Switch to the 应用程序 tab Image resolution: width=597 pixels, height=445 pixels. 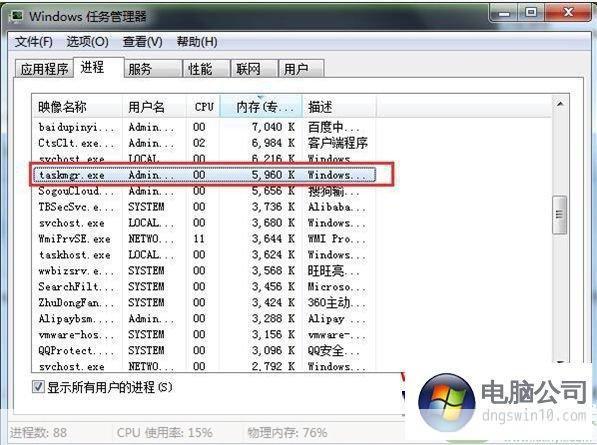(44, 69)
